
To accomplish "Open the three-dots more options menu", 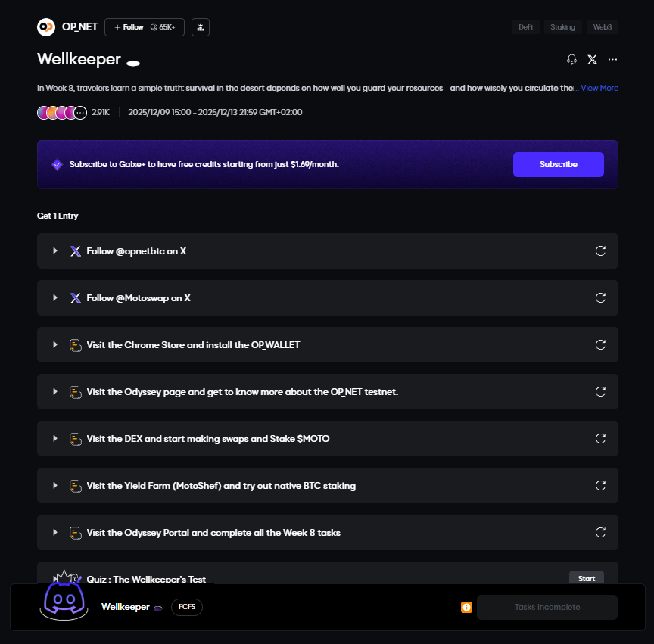I will (612, 59).
